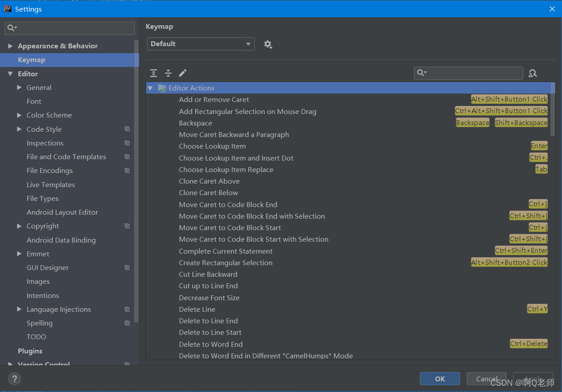562x392 pixels.
Task: Open the Font settings page
Action: point(34,101)
